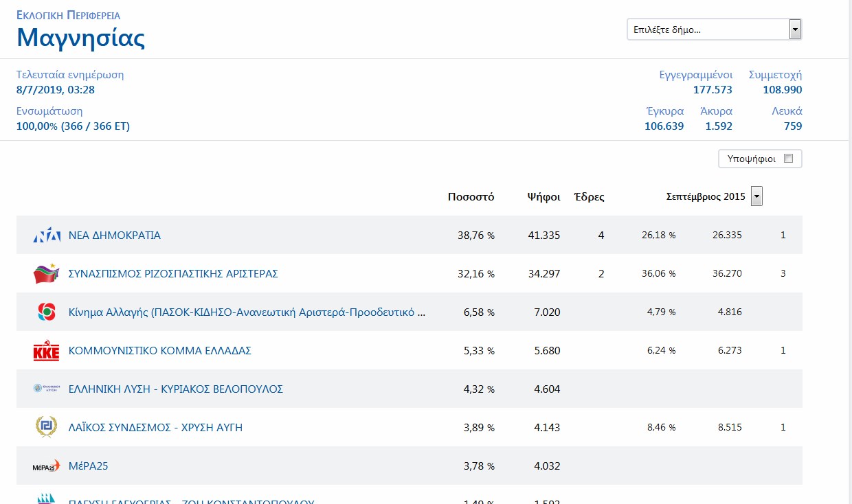Image resolution: width=852 pixels, height=504 pixels.
Task: Click registered voters value 177.573
Action: pos(713,90)
